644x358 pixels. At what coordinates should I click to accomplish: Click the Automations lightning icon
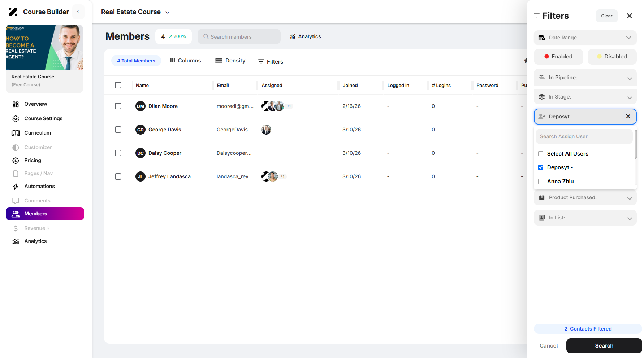tap(16, 187)
